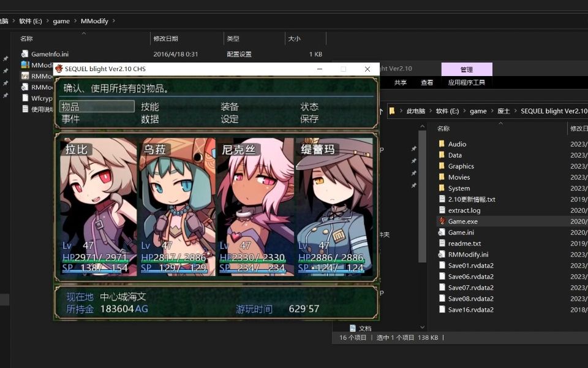Select the Game.ini file icon
588x368 pixels.
(442, 232)
